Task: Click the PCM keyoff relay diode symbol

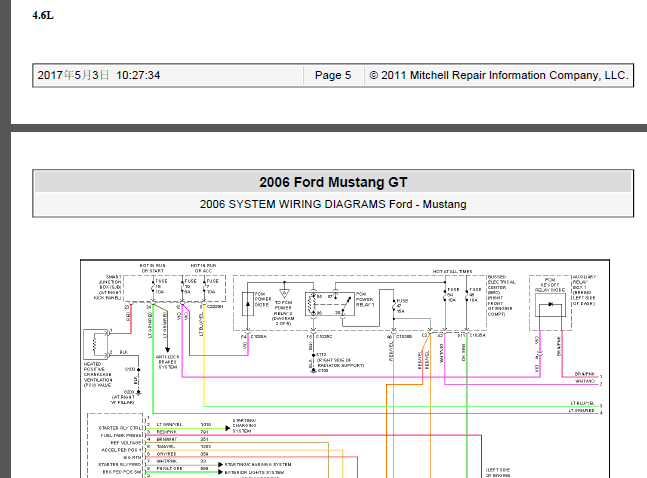Action: [550, 305]
